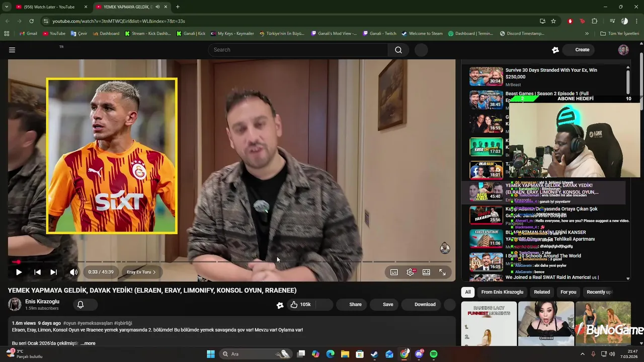Screen dimensions: 644x362
Task: Toggle the channel notification bell
Action: pos(80,304)
